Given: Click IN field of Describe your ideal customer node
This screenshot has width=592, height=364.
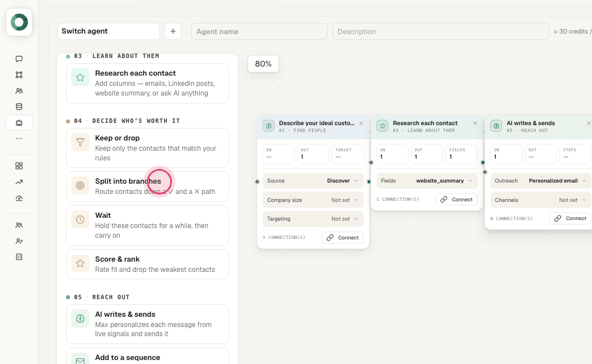Looking at the screenshot, I should click(278, 154).
